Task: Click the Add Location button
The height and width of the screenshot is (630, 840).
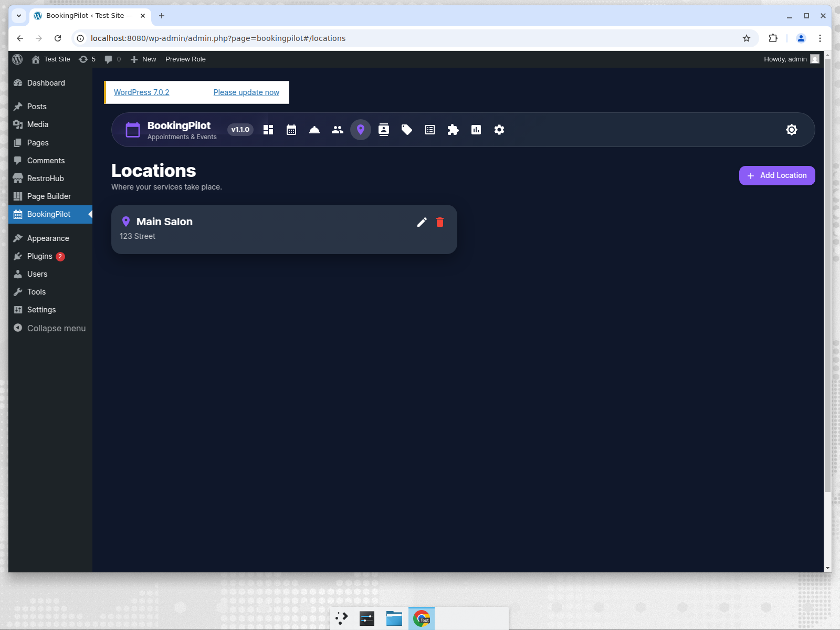Action: pyautogui.click(x=777, y=176)
